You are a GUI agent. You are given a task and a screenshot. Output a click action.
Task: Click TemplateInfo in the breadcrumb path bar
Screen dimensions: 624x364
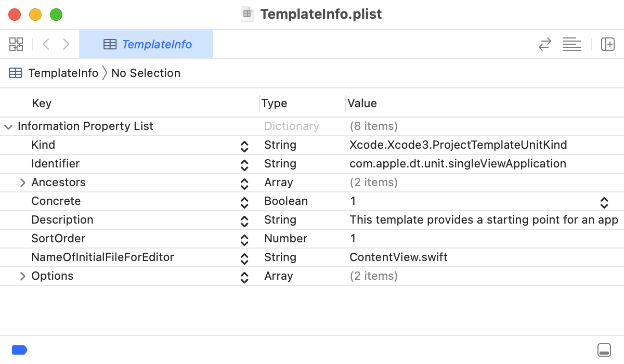pos(63,73)
